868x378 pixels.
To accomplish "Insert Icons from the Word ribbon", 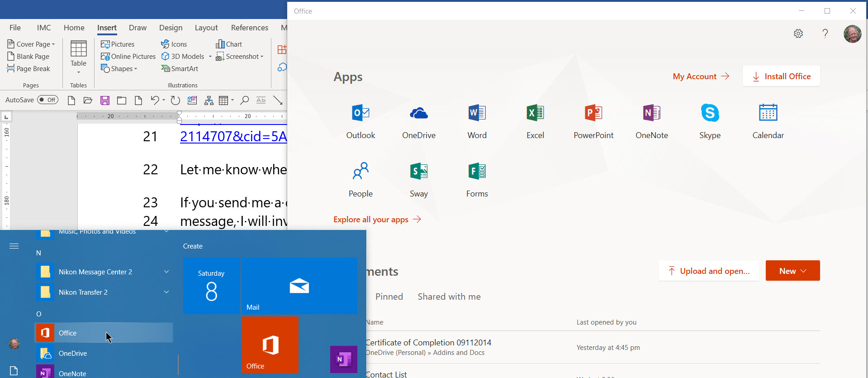I will tap(174, 44).
